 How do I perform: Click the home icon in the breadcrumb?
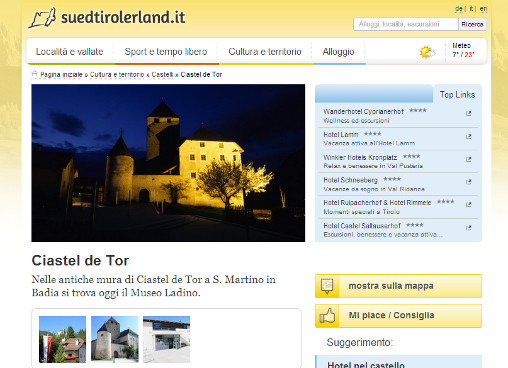coord(34,74)
